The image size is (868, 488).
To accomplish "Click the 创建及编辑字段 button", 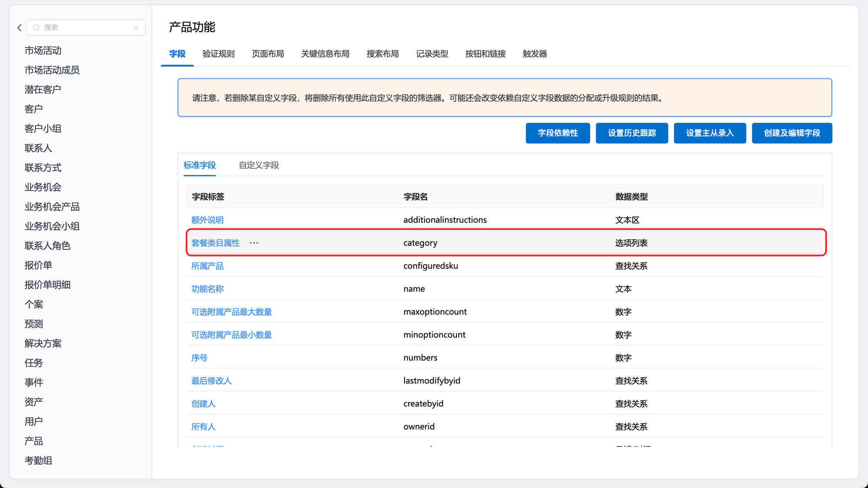I will pyautogui.click(x=792, y=133).
